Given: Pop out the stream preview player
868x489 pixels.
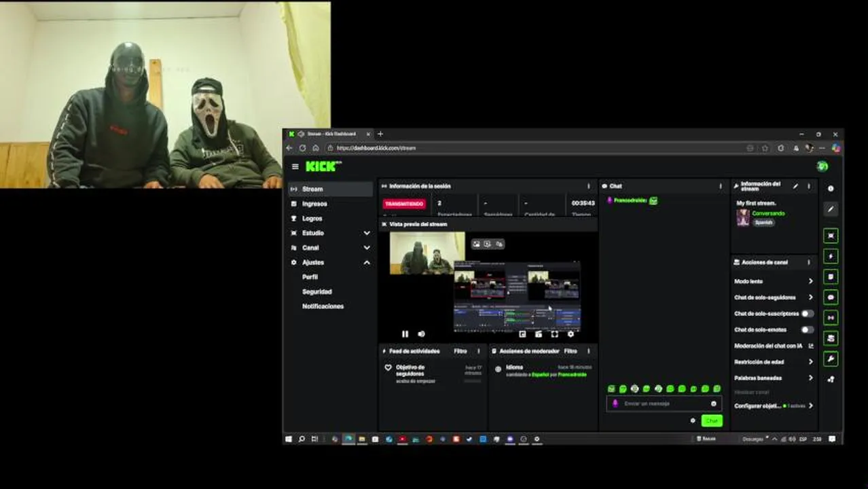Looking at the screenshot, I should 522,333.
